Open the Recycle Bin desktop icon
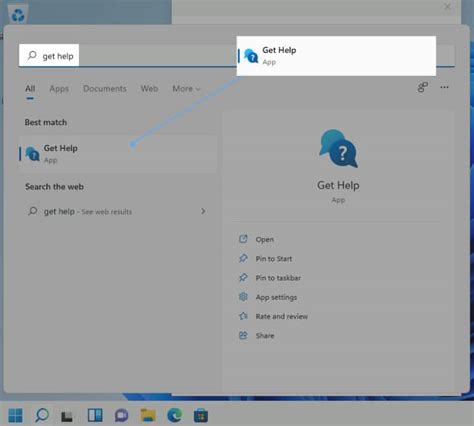This screenshot has height=426, width=474. tap(18, 15)
